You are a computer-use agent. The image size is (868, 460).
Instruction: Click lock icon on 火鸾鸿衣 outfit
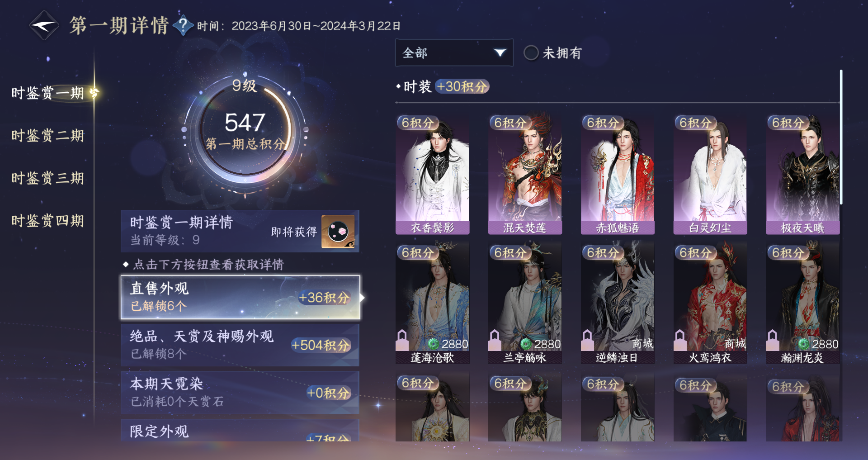pyautogui.click(x=680, y=340)
